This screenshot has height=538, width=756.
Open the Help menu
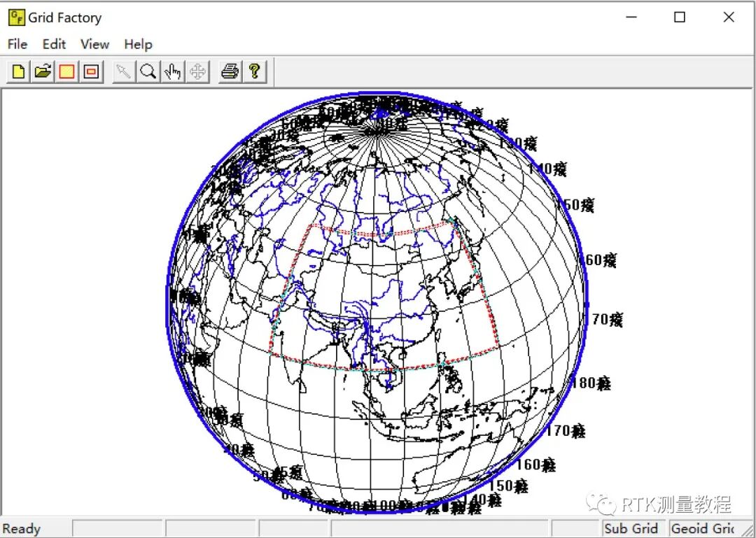[139, 44]
